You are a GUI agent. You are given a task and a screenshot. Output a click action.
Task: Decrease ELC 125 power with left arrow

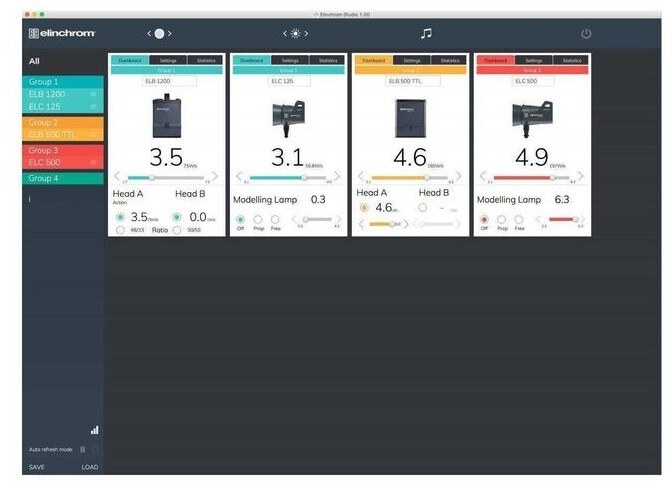(238, 176)
